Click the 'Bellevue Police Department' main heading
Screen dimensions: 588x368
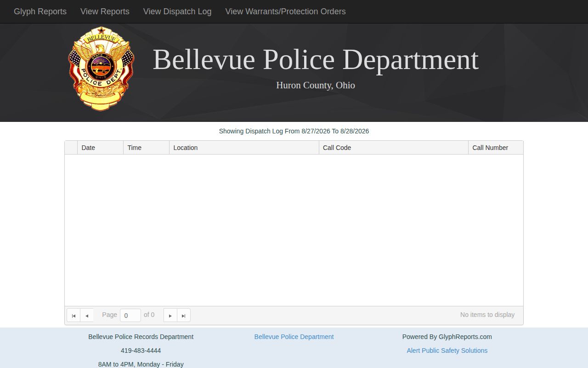(316, 60)
